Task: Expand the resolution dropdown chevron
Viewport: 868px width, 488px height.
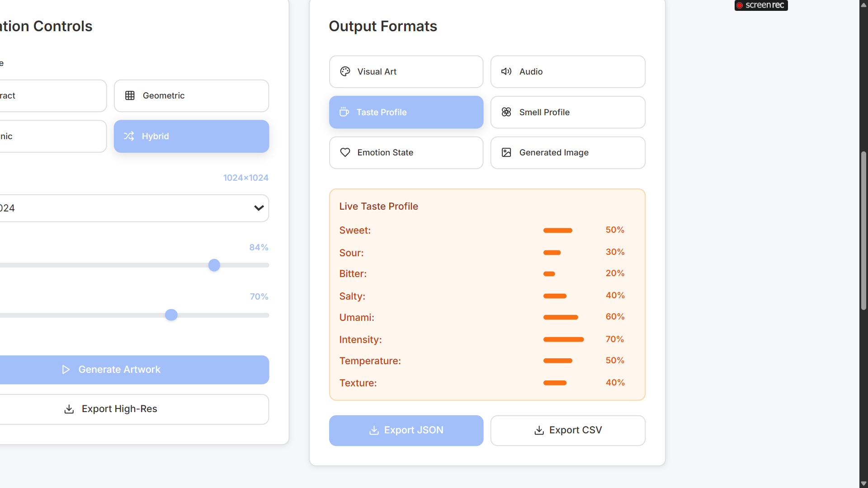Action: coord(259,208)
